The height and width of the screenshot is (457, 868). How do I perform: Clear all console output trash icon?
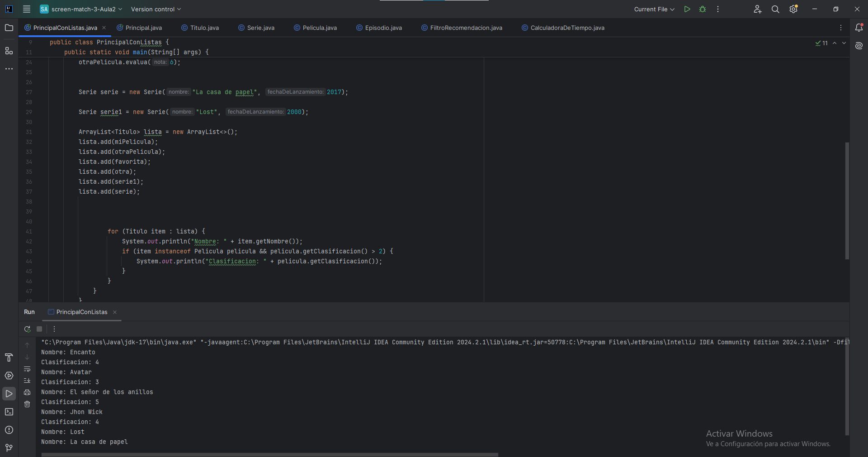coord(27,404)
